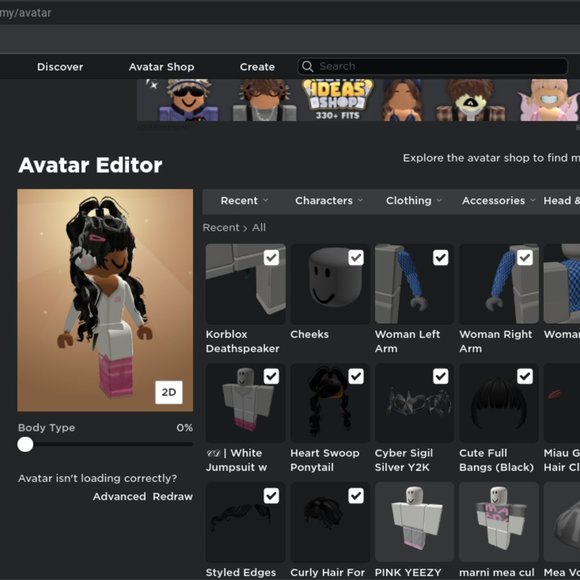Select the Cyber Sigil Silver Y2K thumbnail
580x580 pixels.
(x=414, y=403)
